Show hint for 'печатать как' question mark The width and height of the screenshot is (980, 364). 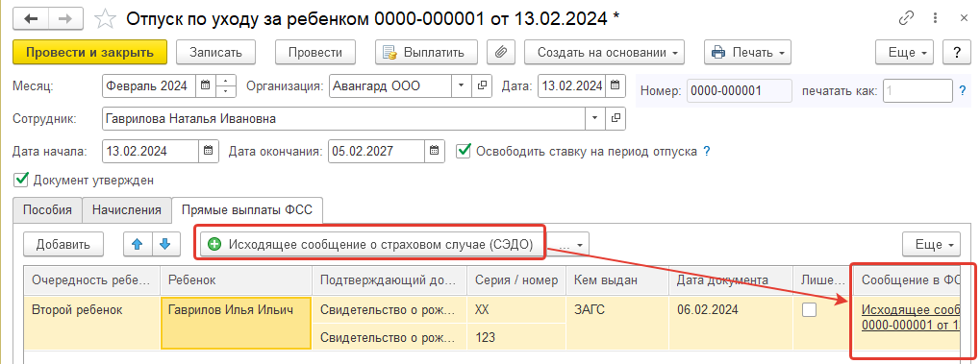coord(963,91)
